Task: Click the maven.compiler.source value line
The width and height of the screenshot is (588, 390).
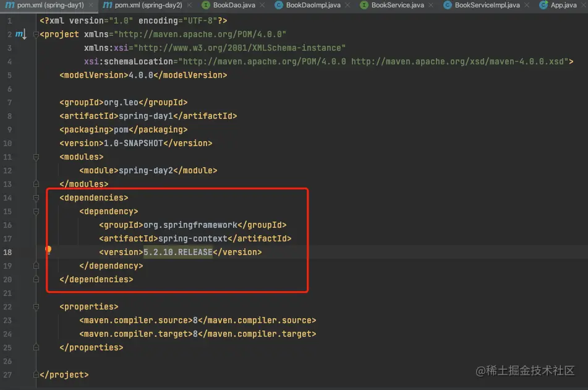Action: 198,320
